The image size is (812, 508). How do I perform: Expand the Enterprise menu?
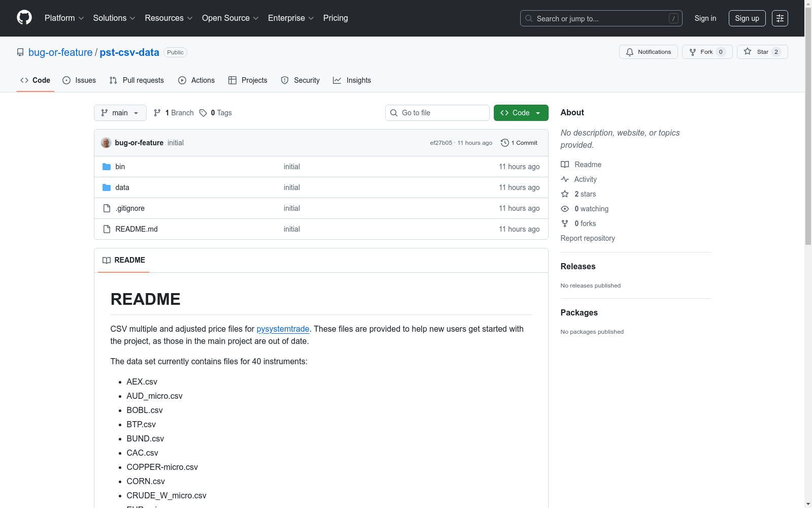(x=291, y=18)
